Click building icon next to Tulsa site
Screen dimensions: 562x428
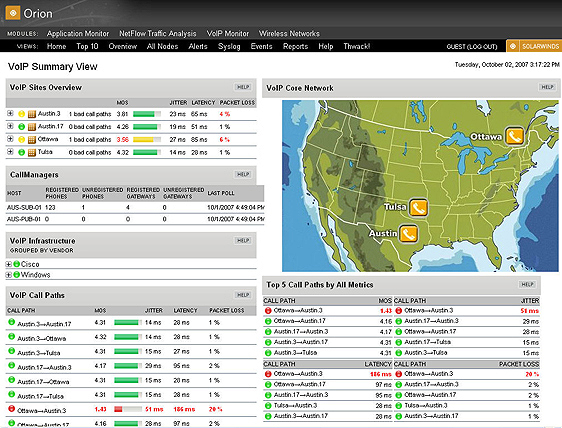coord(32,152)
